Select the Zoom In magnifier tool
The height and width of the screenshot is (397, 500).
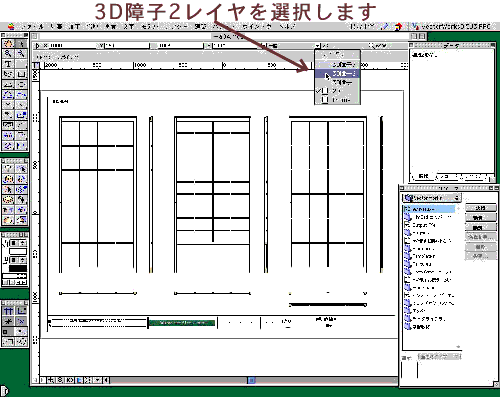point(8,54)
